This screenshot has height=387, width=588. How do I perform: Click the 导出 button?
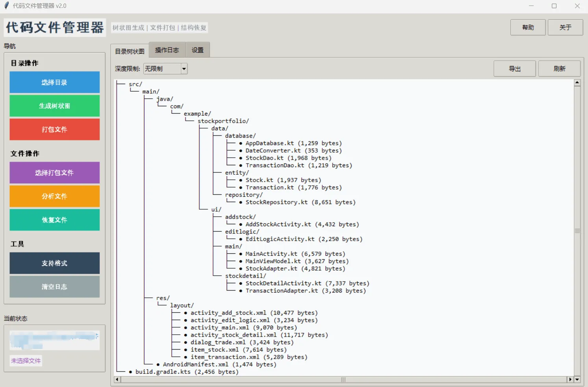(514, 69)
